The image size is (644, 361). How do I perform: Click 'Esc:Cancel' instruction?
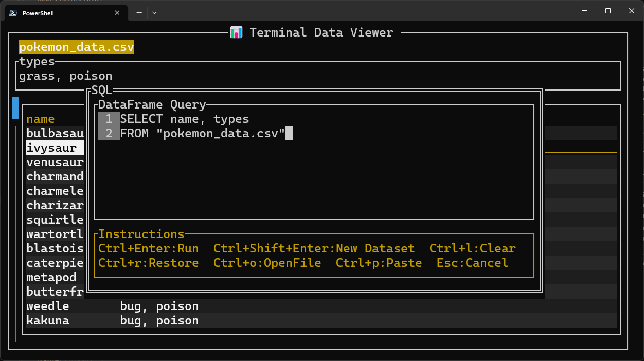click(473, 263)
